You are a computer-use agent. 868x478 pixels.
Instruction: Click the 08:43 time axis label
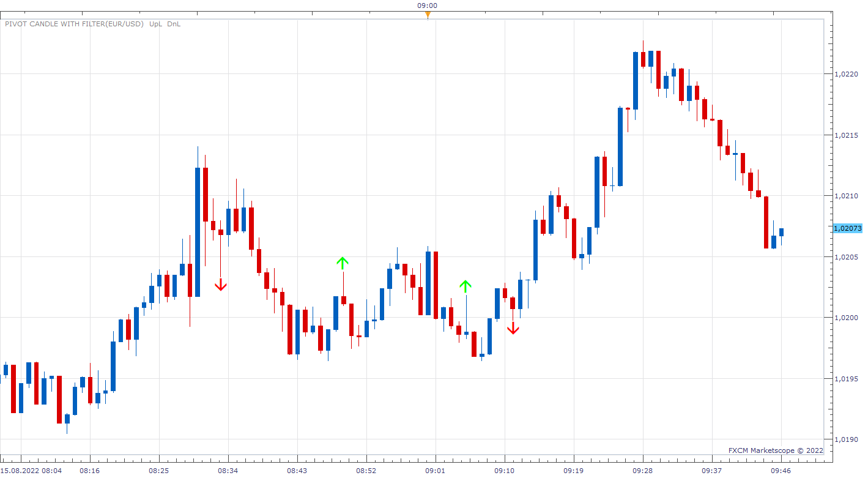(x=297, y=471)
